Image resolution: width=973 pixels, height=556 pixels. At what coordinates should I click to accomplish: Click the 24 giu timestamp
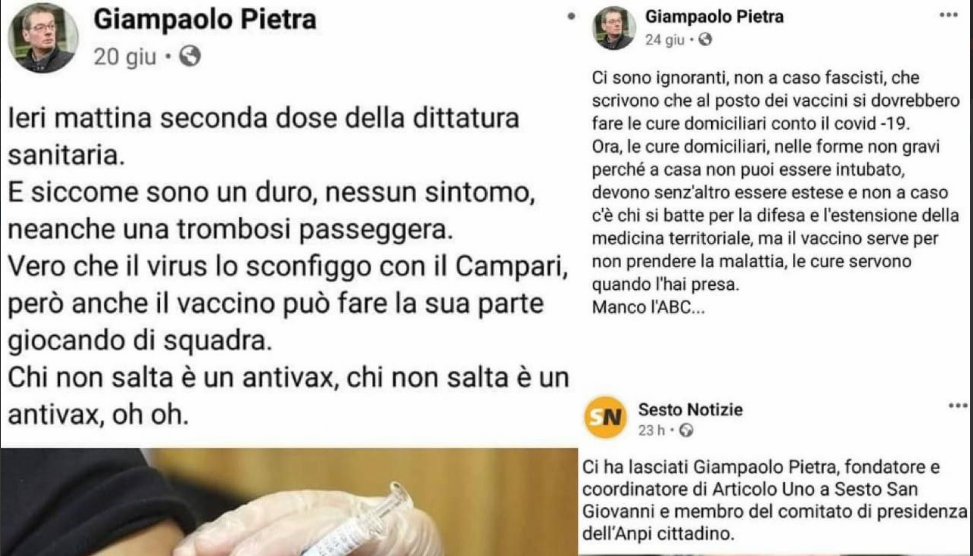(x=665, y=40)
